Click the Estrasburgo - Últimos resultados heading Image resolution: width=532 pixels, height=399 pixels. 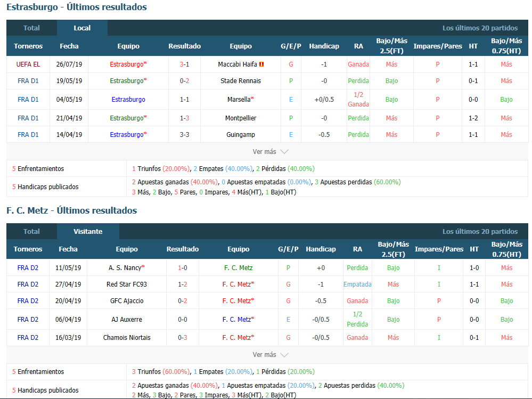click(77, 7)
